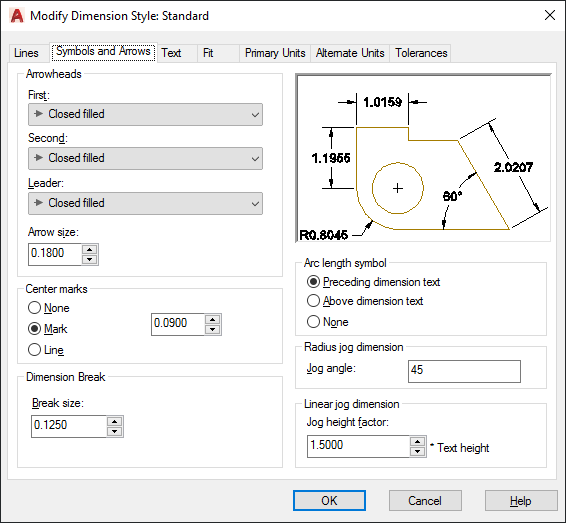Choose Line for center marks
The width and height of the screenshot is (566, 523).
(34, 350)
